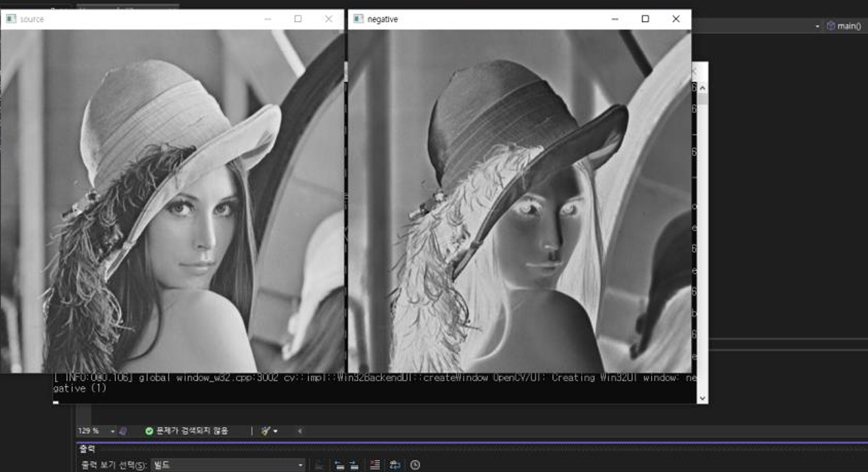The image size is (868, 472).
Task: Click the console scrollbar down arrow
Action: point(702,398)
